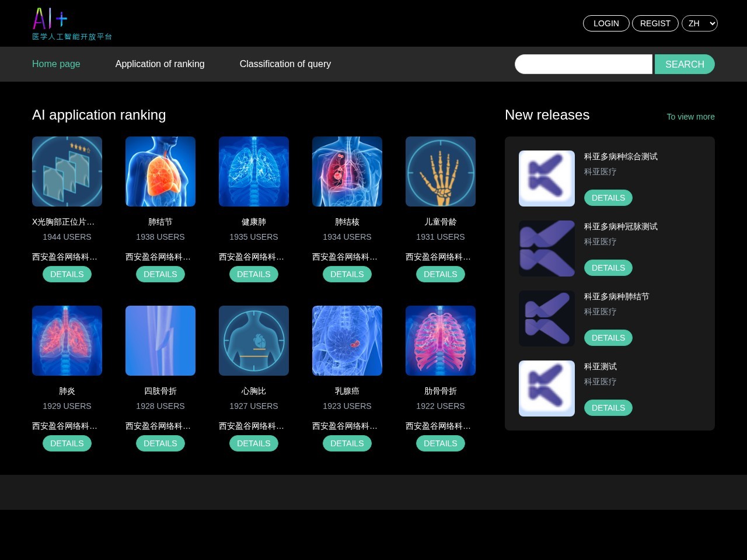Open the 心胸比 heart ratio icon

(x=254, y=341)
